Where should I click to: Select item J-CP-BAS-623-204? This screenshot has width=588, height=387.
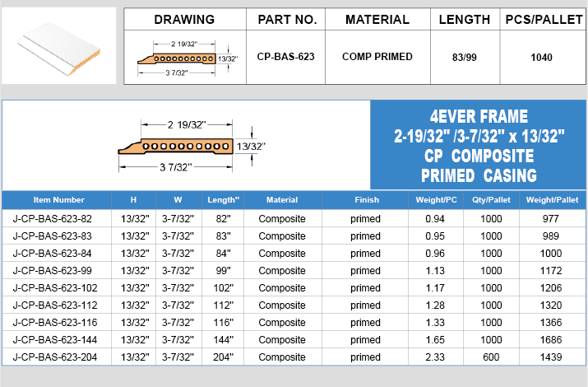[x=55, y=357]
